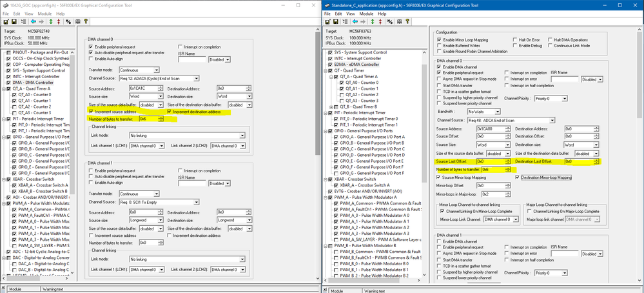Click the gray forward arrow in the 1042G_GOC toolbar
Image resolution: width=644 pixels, height=293 pixels.
tap(41, 21)
